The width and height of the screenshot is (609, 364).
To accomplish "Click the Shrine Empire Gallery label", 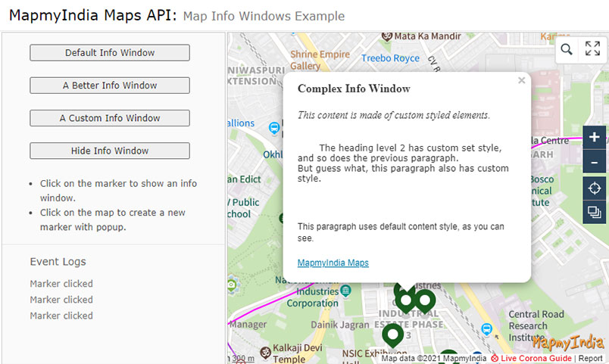I will point(320,60).
